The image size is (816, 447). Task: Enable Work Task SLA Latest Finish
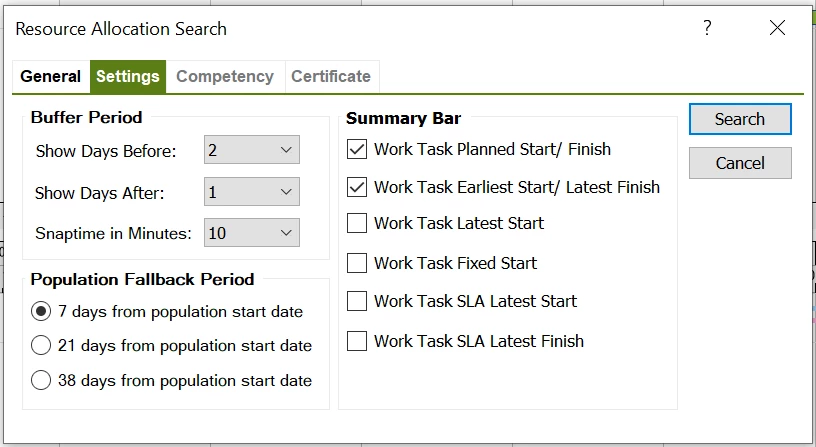(357, 341)
